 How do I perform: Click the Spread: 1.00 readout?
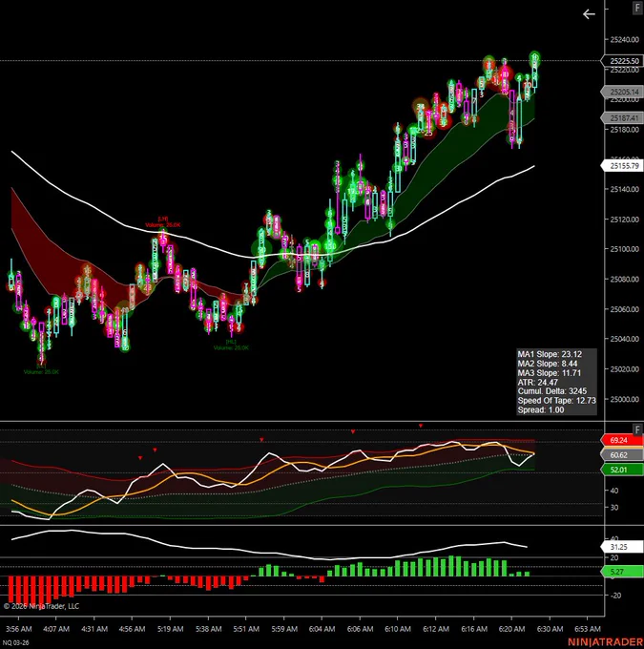pos(541,409)
